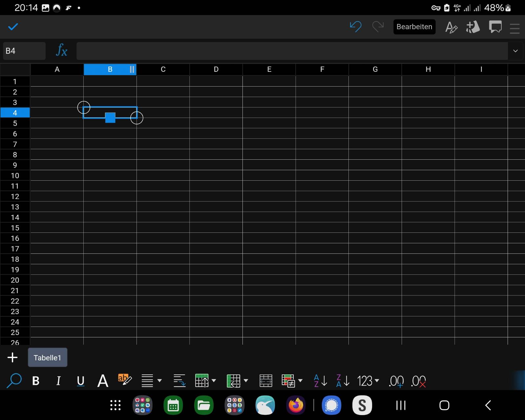Pick the text highlight color tool

tap(125, 380)
